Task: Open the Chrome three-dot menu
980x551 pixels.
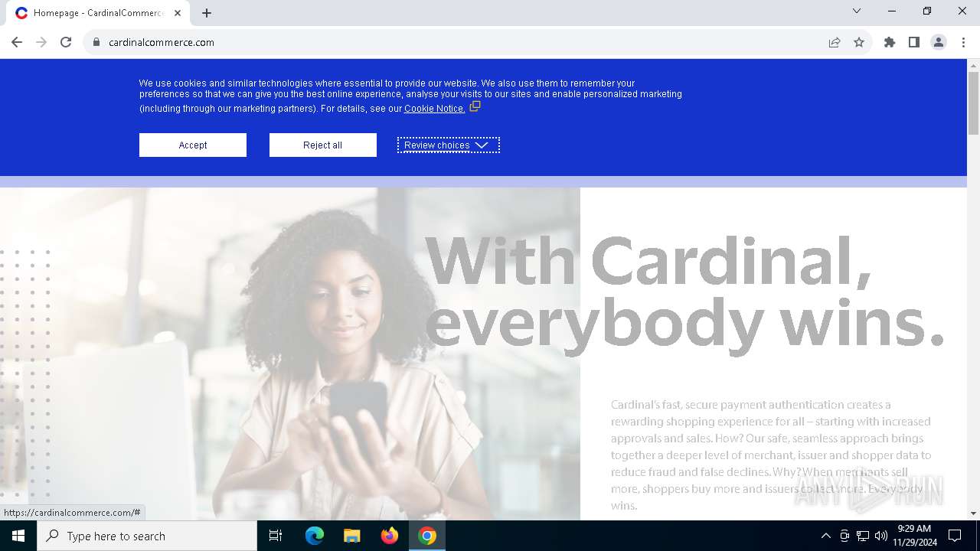Action: (x=963, y=42)
